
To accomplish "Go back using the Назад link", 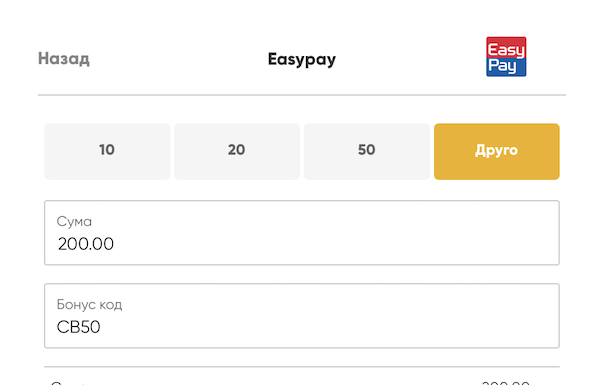I will click(x=64, y=59).
